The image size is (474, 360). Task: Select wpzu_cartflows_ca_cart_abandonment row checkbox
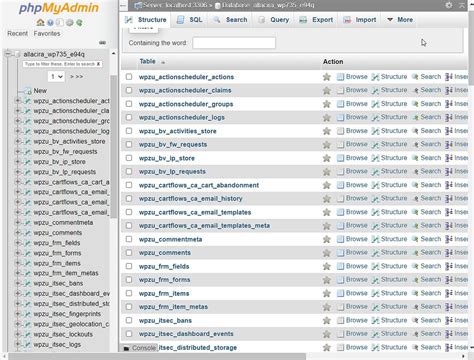click(x=129, y=185)
